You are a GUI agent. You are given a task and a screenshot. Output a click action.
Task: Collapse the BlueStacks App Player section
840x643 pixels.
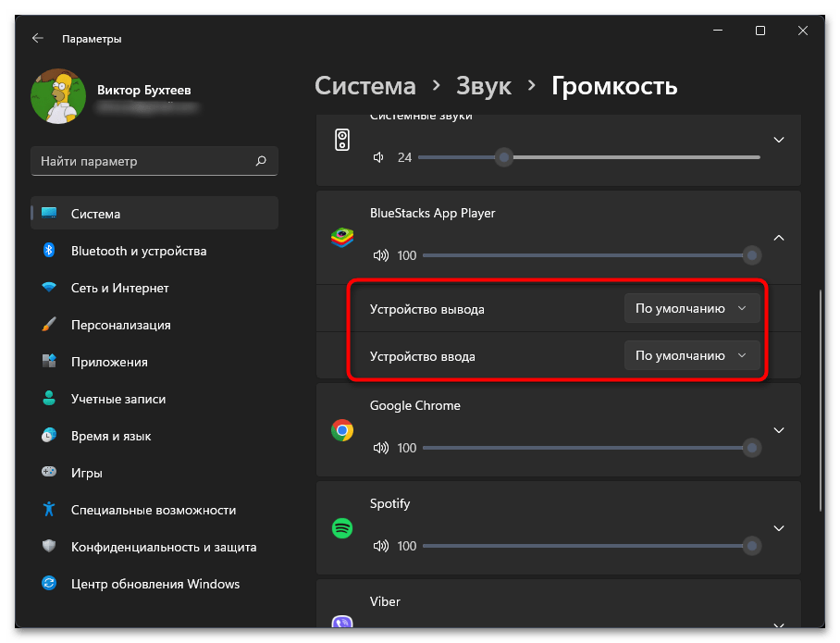pos(779,238)
